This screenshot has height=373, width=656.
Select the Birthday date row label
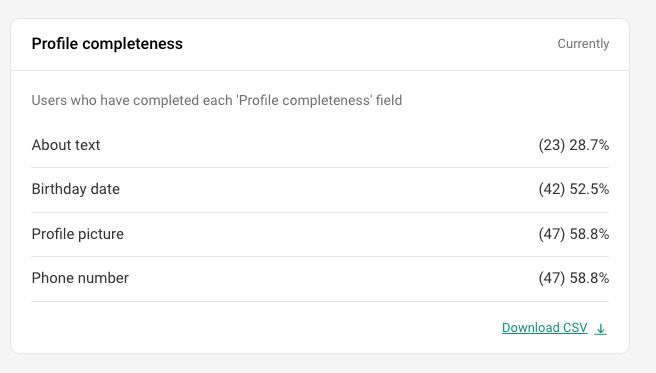coord(76,189)
